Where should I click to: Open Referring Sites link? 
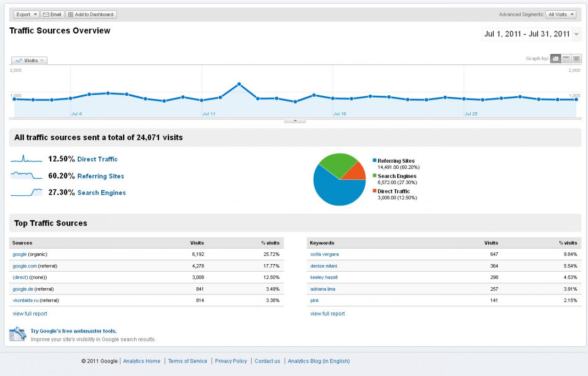[101, 176]
